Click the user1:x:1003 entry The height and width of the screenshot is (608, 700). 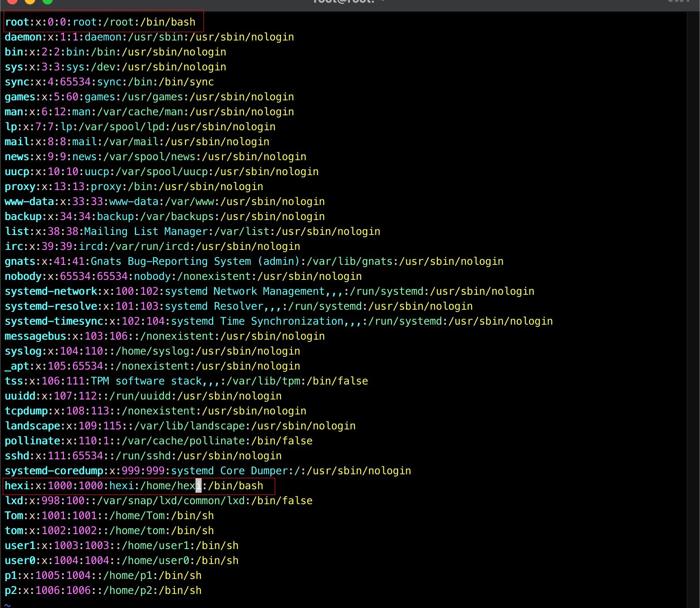click(122, 546)
